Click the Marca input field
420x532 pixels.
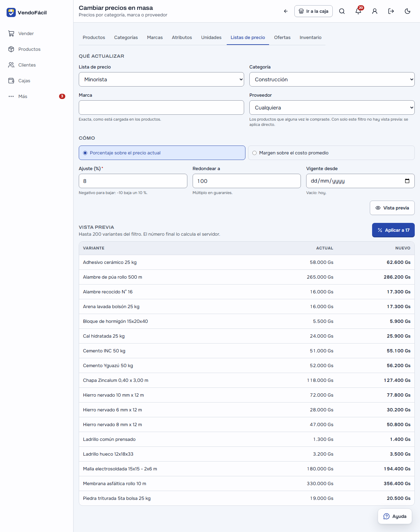click(161, 108)
